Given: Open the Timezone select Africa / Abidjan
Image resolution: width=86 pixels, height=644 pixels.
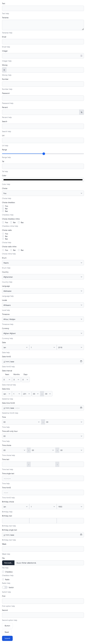Looking at the screenshot, I should click(43, 319).
